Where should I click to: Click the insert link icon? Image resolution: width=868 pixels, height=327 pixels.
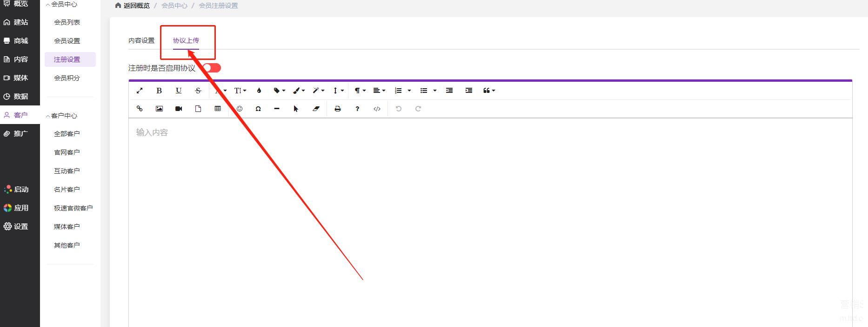(140, 109)
